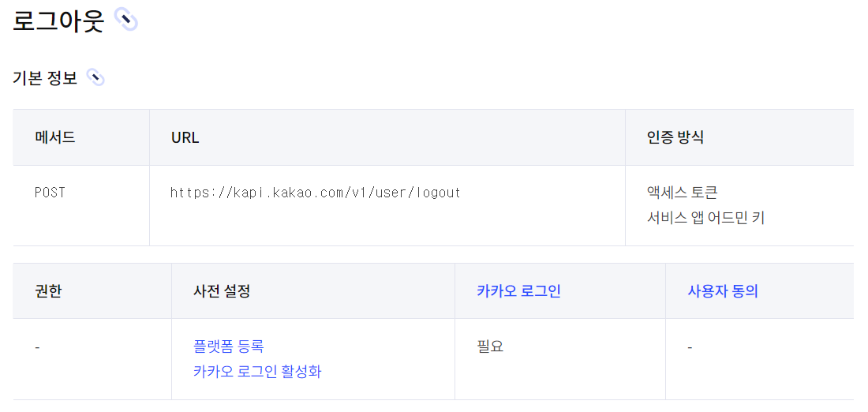868x412 pixels.
Task: Click the kapi.kakao.com logout URL text
Action: point(316,193)
